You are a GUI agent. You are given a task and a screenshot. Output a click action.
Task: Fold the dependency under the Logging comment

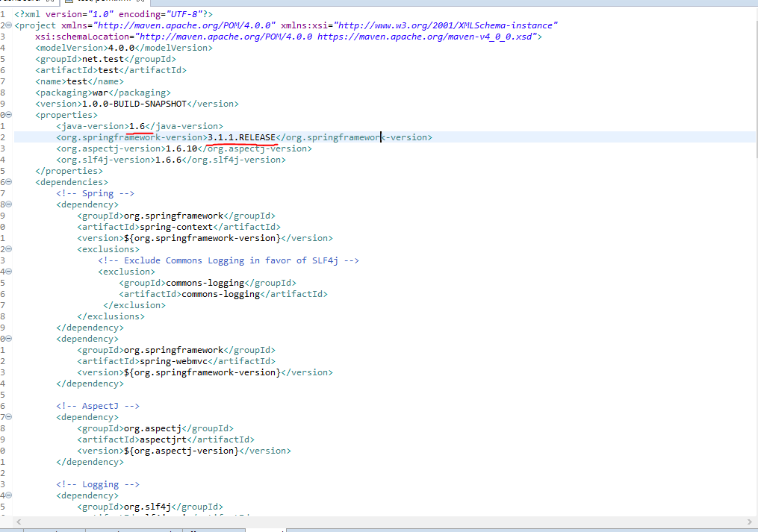(9, 495)
